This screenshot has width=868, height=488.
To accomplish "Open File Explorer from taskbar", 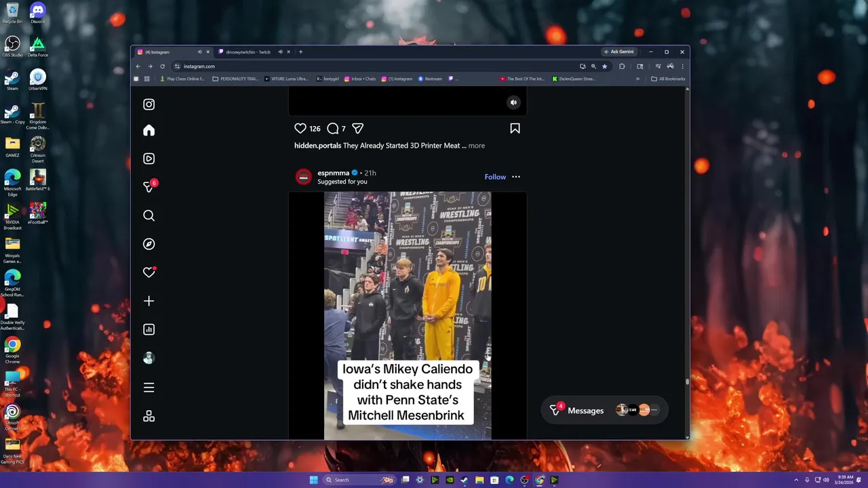I will (479, 480).
